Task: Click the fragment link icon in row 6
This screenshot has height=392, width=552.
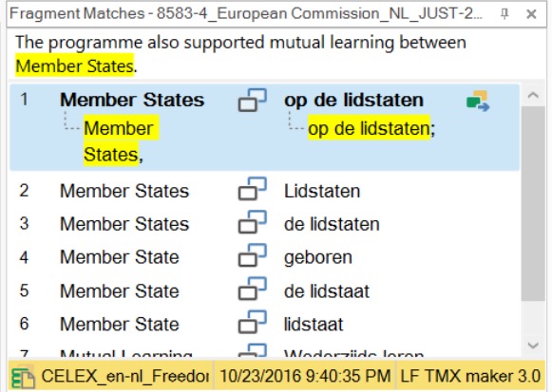Action: 253,322
